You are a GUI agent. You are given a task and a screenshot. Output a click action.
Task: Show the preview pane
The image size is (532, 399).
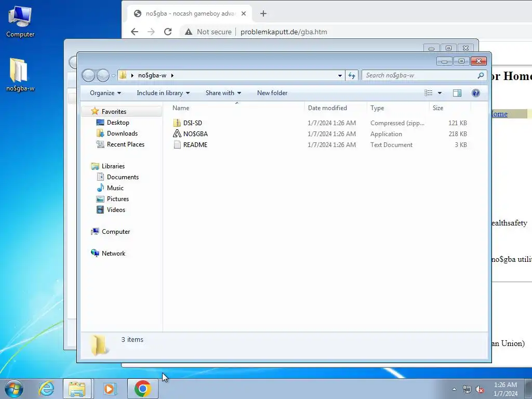tap(457, 93)
